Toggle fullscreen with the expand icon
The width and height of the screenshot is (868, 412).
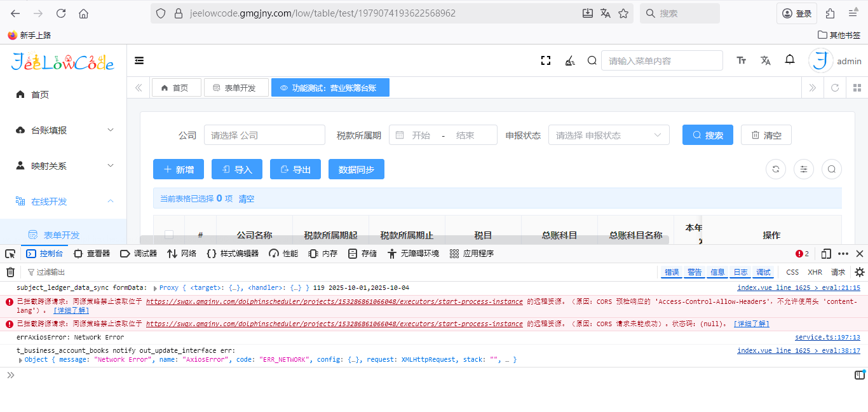[x=546, y=60]
